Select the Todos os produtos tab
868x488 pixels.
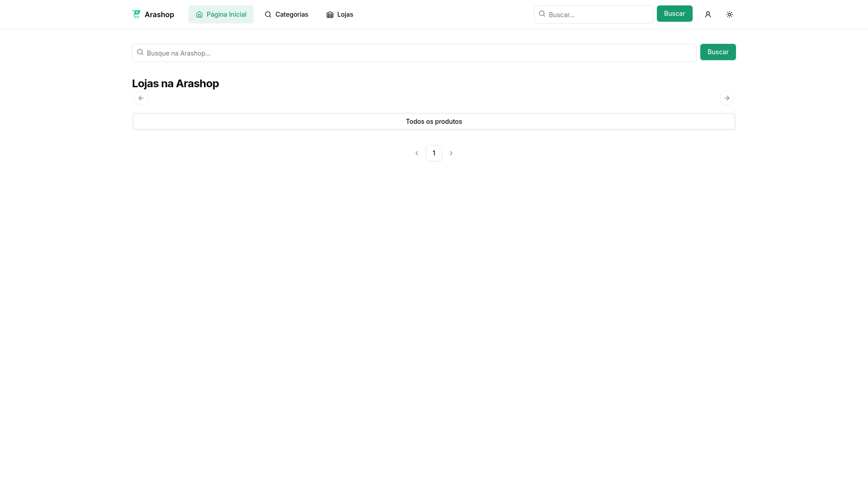coord(434,122)
